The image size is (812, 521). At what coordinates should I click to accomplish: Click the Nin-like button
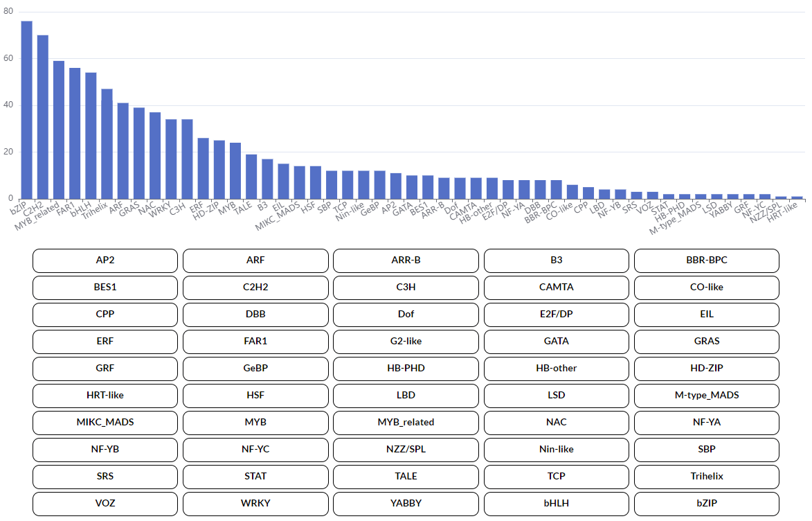pyautogui.click(x=556, y=449)
